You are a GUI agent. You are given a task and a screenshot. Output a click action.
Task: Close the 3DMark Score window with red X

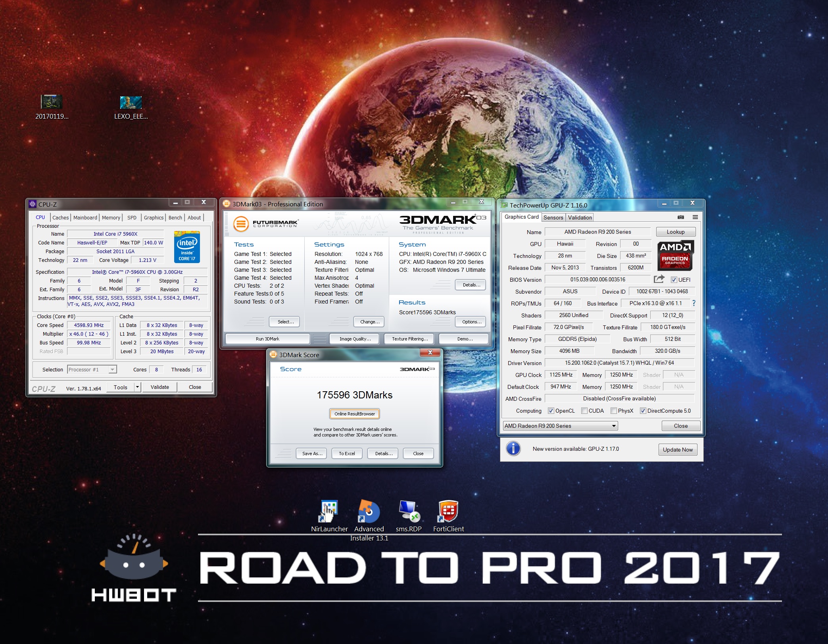pyautogui.click(x=430, y=352)
